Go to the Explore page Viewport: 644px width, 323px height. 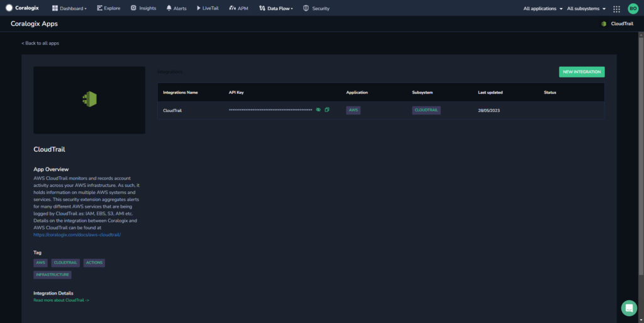(x=108, y=8)
